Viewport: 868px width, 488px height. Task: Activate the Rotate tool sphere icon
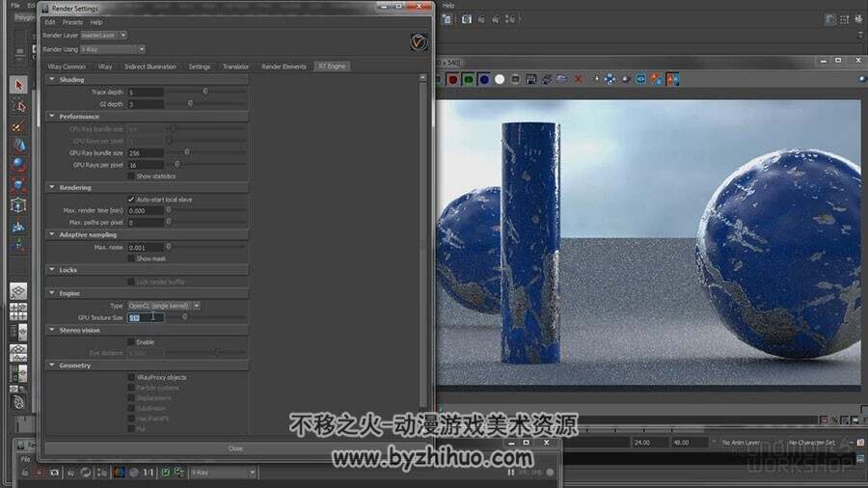point(18,165)
